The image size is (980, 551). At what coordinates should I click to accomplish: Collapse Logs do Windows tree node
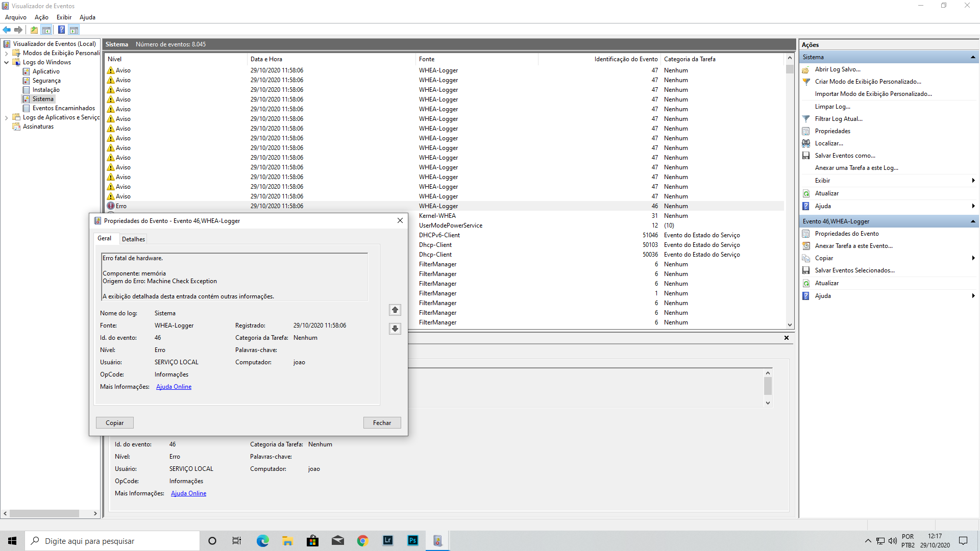6,62
